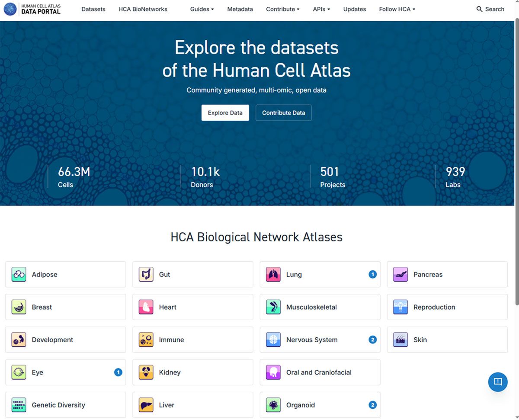Expand the Guides dropdown menu
Viewport: 519px width, 420px height.
pos(202,9)
